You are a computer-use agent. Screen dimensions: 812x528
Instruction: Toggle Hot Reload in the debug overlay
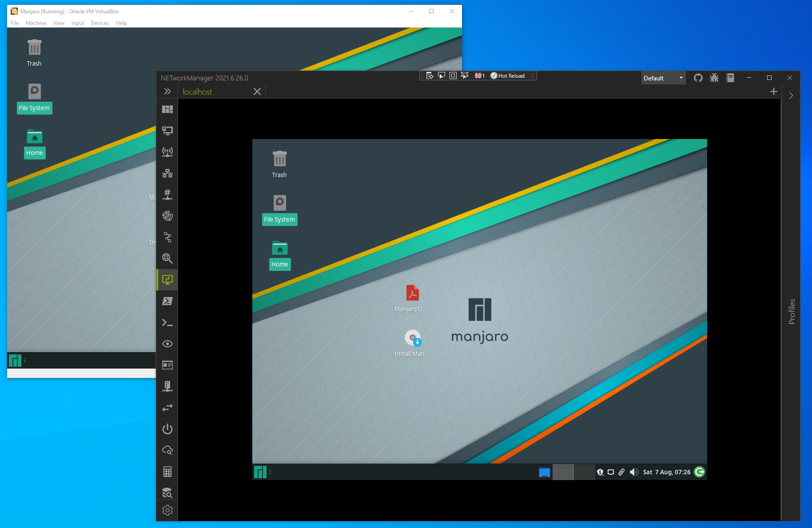pos(508,75)
